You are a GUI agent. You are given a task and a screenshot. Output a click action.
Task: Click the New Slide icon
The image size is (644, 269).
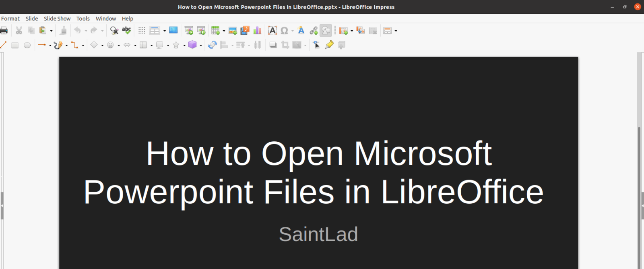tap(343, 31)
